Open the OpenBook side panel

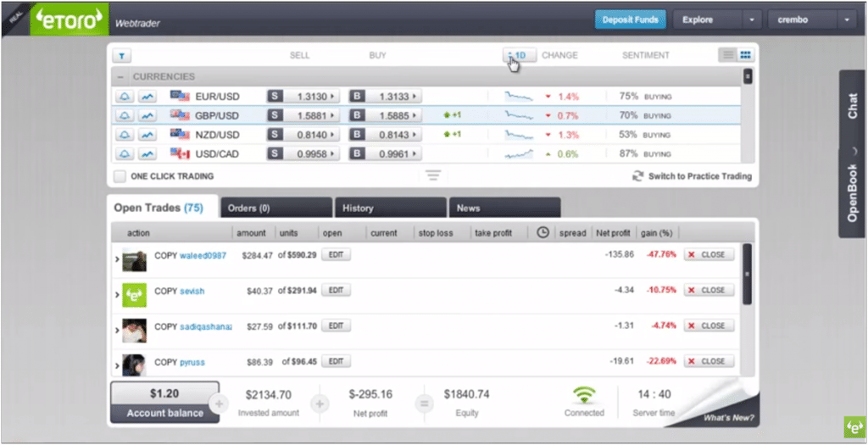click(x=853, y=194)
